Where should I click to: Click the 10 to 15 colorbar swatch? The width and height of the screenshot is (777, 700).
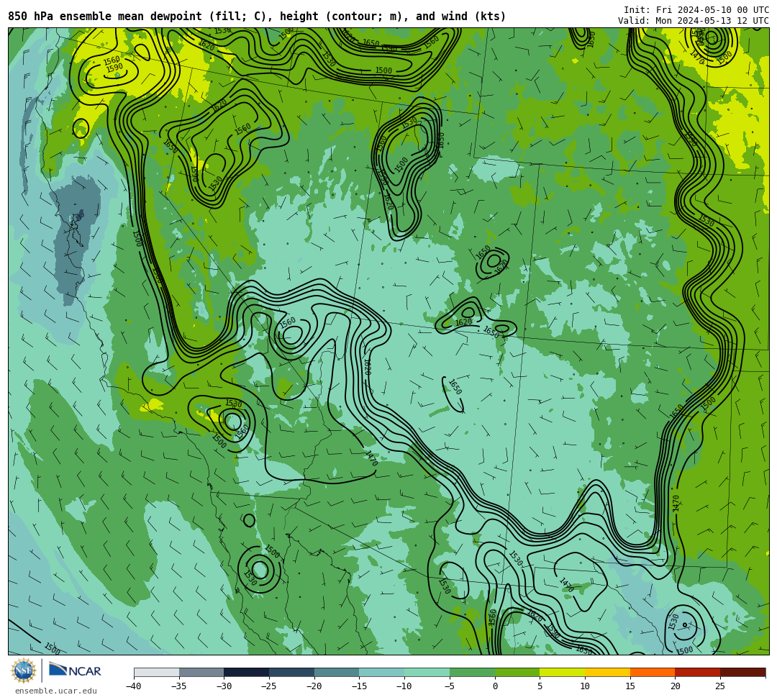(x=607, y=672)
